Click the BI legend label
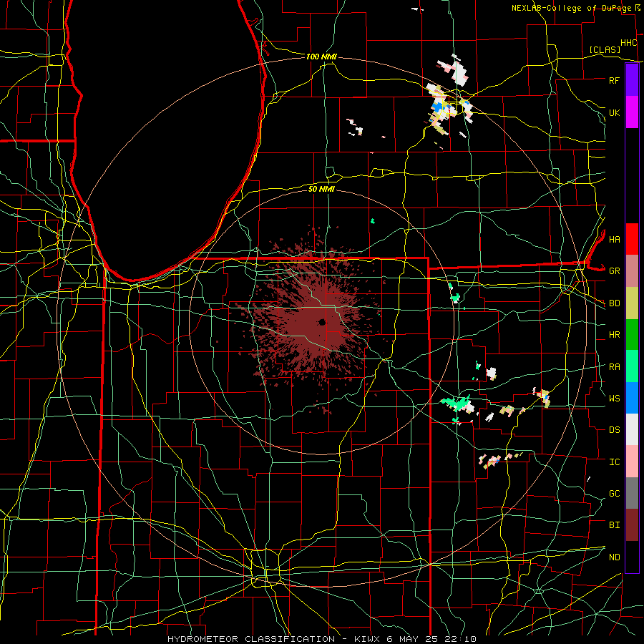This screenshot has height=644, width=644. click(x=614, y=525)
